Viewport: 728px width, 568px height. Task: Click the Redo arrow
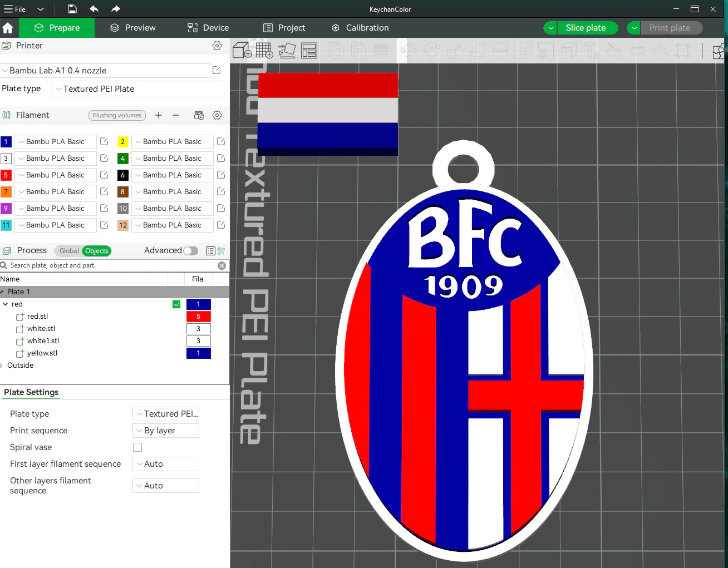[x=115, y=9]
